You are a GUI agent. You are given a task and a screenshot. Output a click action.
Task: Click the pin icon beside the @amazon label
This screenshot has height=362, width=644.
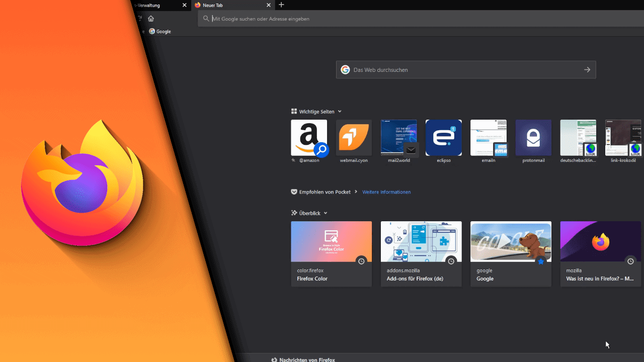click(x=294, y=160)
